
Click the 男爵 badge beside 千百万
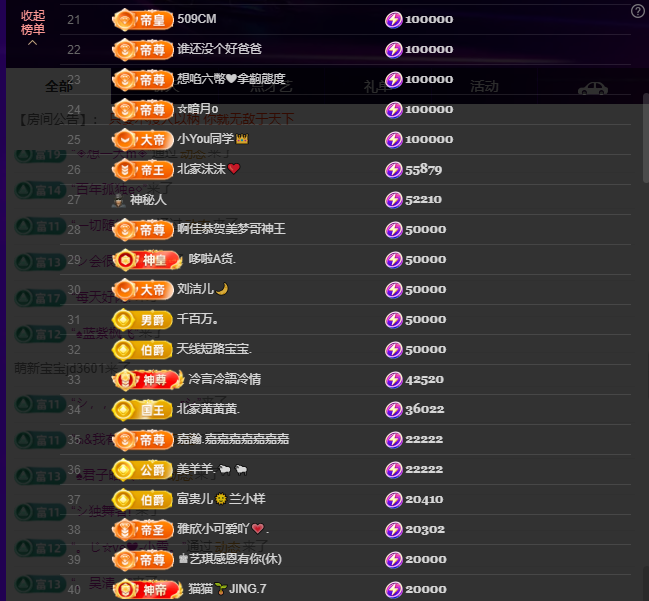click(x=142, y=319)
